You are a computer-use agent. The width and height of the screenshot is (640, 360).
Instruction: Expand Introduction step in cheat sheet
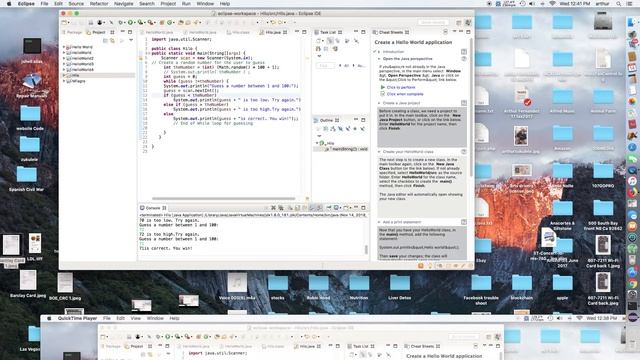(x=379, y=52)
